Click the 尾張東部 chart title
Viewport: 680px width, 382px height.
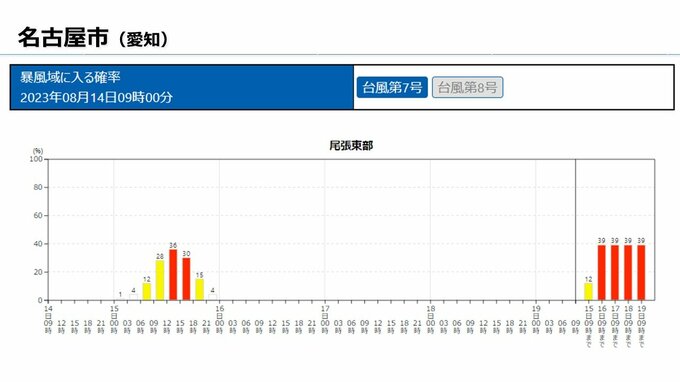351,146
